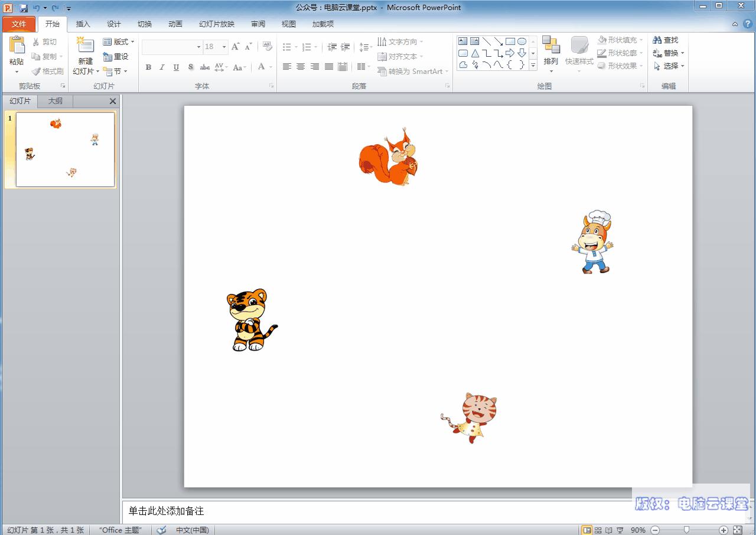The width and height of the screenshot is (756, 535).
Task: Click the increase font size icon
Action: (236, 47)
